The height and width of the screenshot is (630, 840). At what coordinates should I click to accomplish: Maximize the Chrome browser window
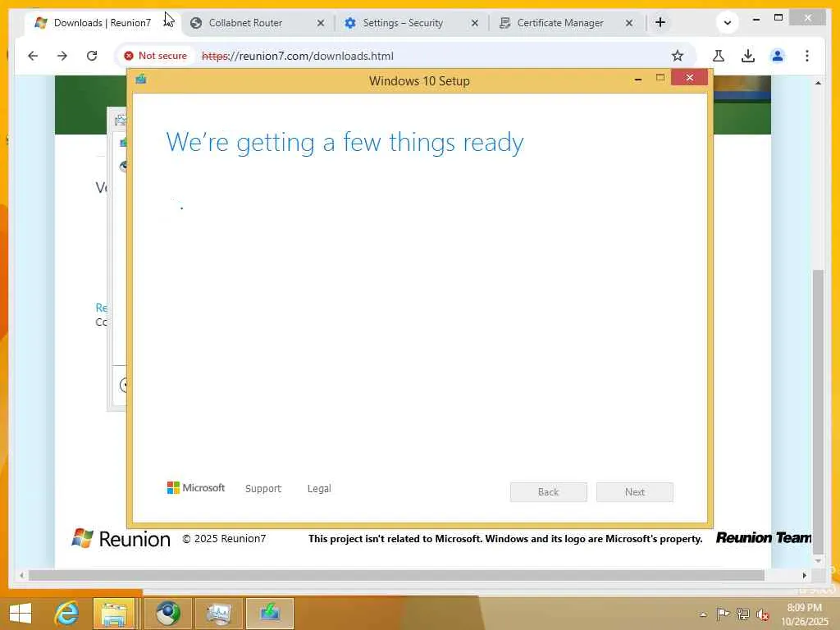click(778, 18)
